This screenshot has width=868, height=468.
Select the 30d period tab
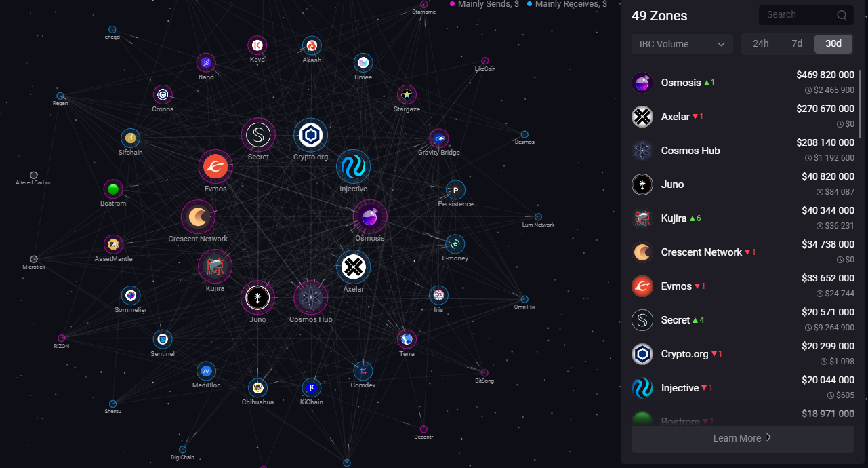833,44
